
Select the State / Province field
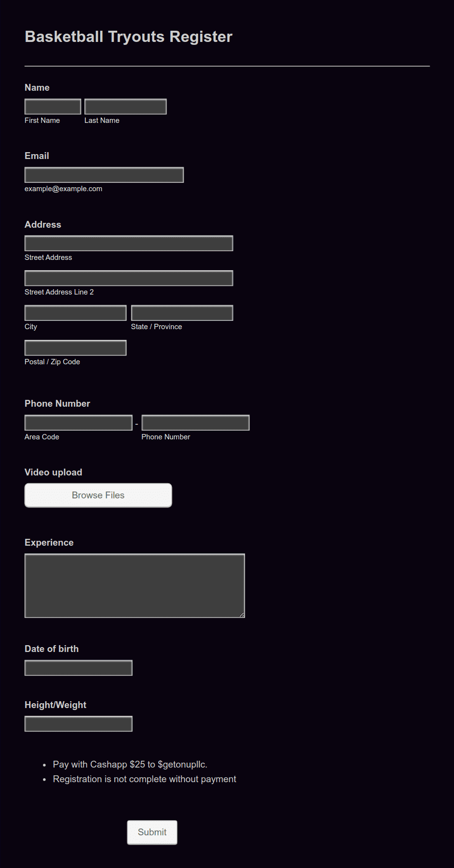(x=182, y=313)
